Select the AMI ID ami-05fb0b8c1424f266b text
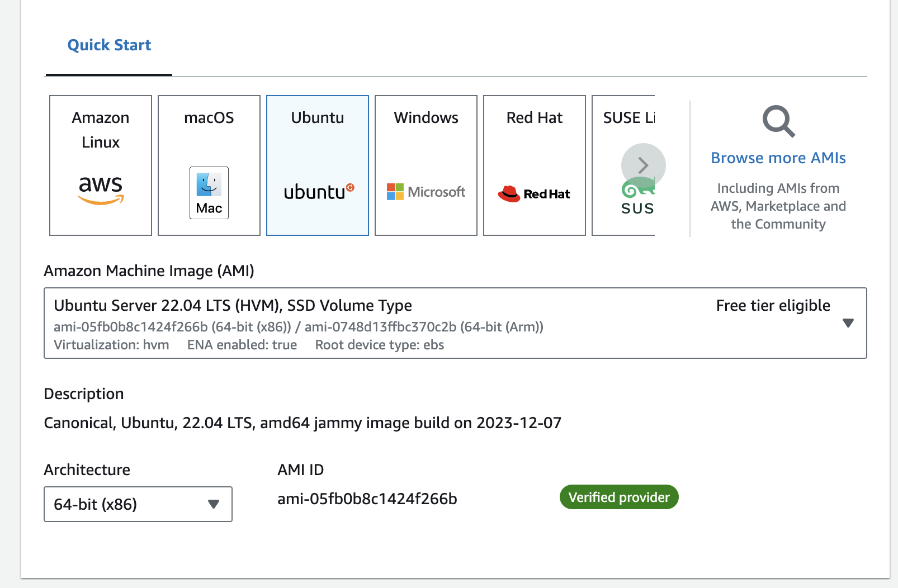The height and width of the screenshot is (588, 898). coord(367,499)
